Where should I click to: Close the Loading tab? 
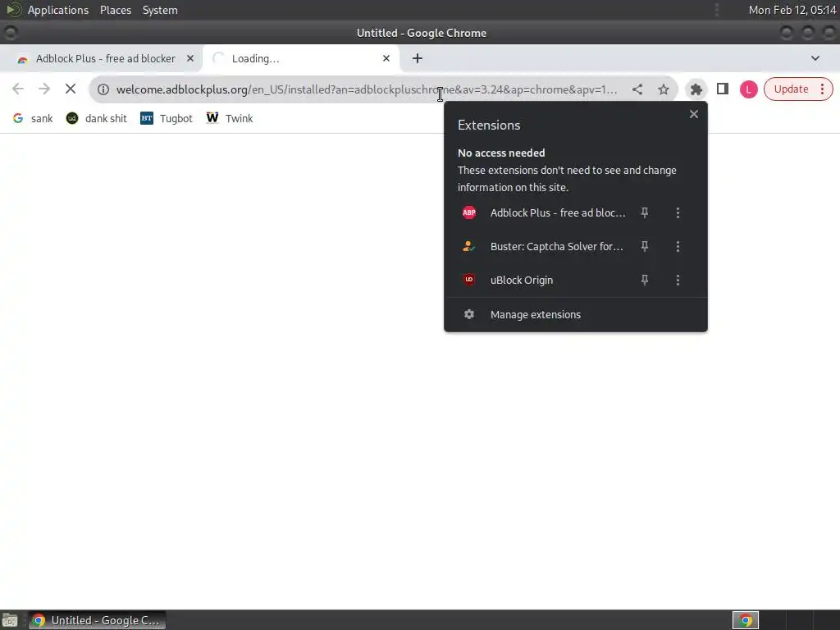click(x=386, y=58)
